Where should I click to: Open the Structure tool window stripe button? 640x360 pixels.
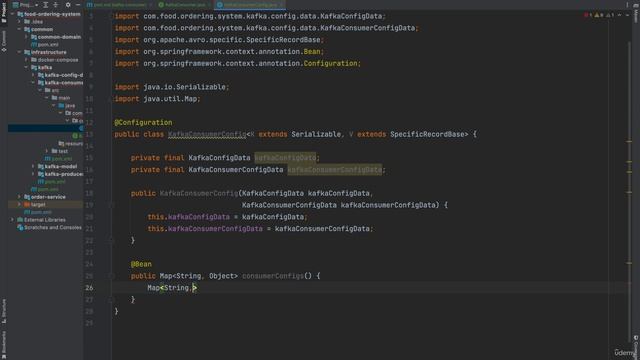(4, 311)
